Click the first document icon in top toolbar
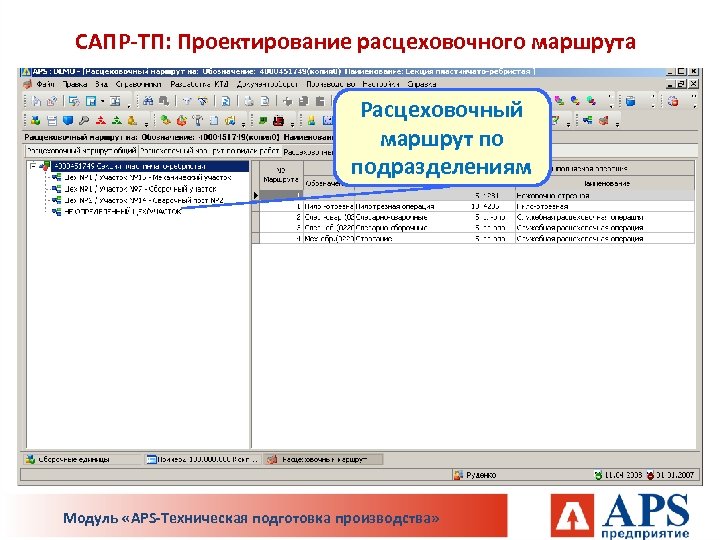The height and width of the screenshot is (540, 720). (x=36, y=101)
